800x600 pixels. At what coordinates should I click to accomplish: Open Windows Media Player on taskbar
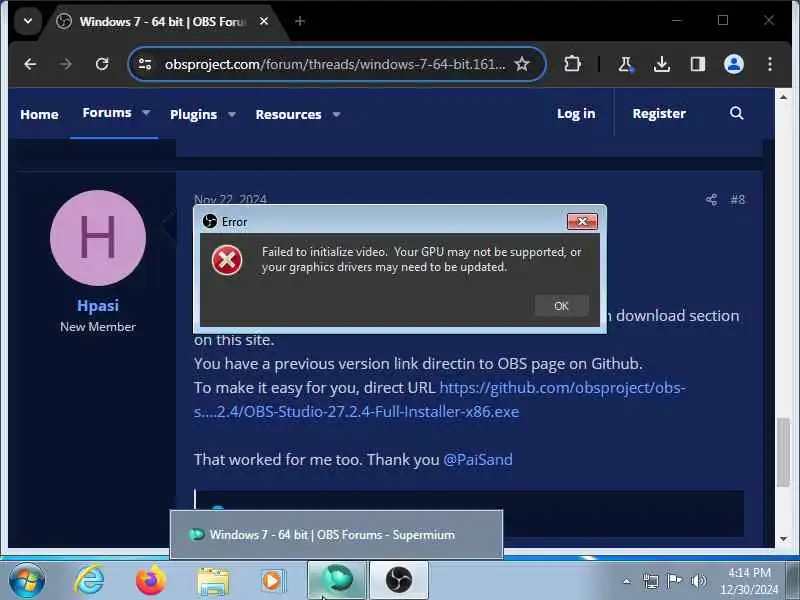(273, 581)
